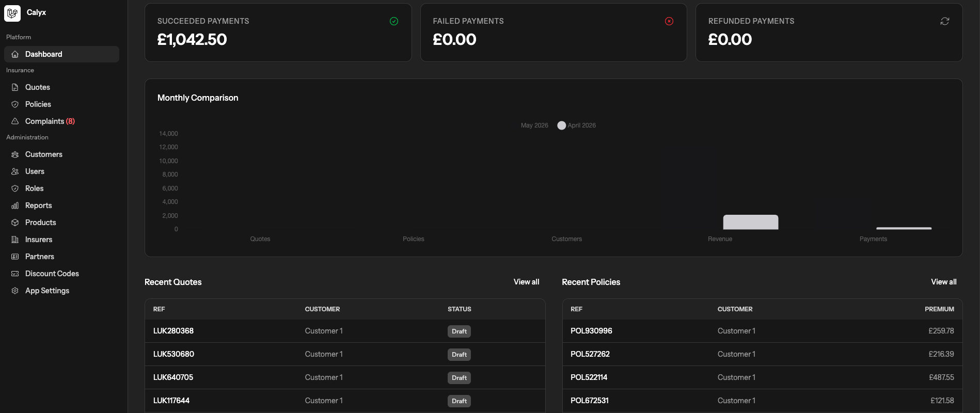Viewport: 980px width, 413px height.
Task: Click the Discount Codes ticket icon
Action: tap(15, 274)
